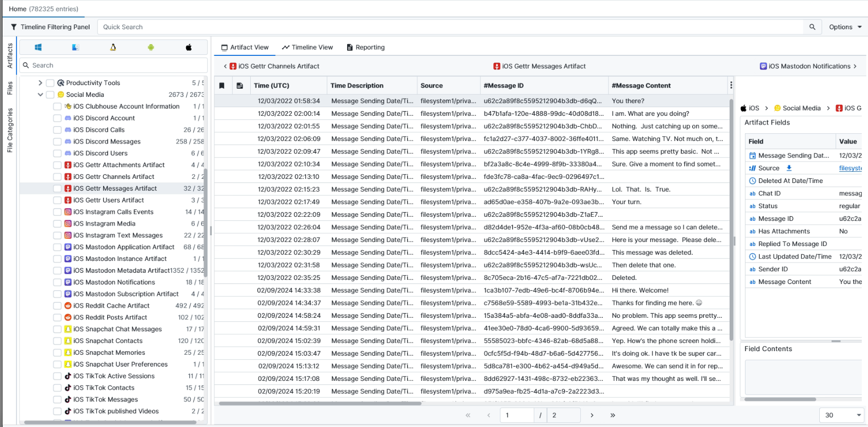Image resolution: width=868 pixels, height=427 pixels.
Task: Open the File Categories side tab
Action: 10,130
